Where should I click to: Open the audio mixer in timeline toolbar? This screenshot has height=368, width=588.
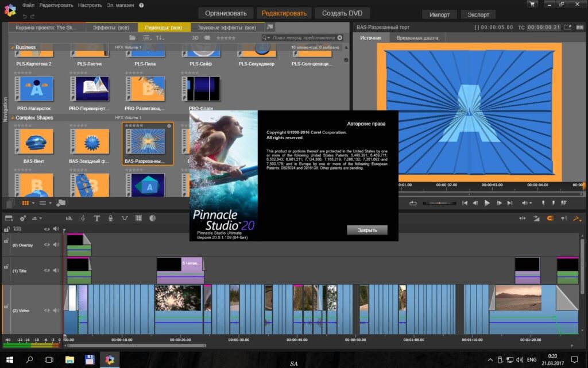pos(69,218)
